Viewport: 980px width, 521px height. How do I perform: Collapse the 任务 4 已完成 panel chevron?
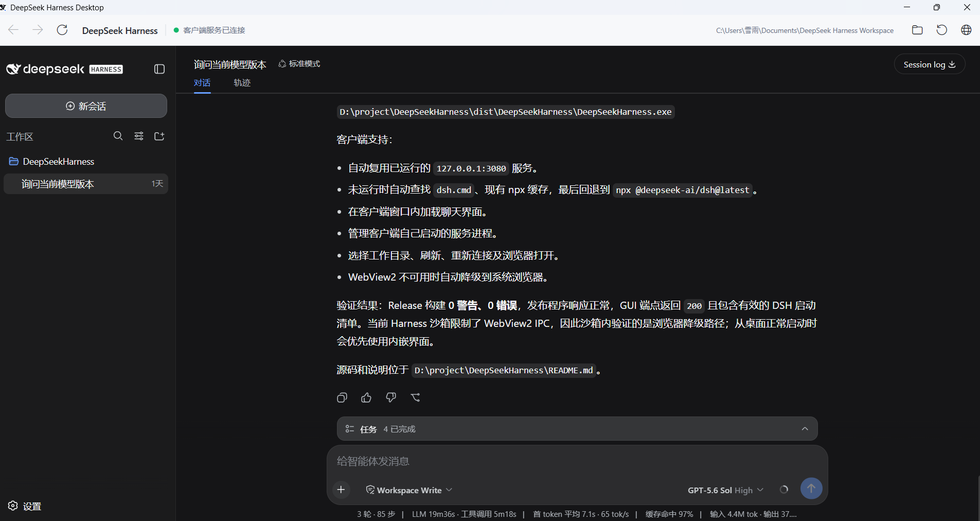[805, 429]
